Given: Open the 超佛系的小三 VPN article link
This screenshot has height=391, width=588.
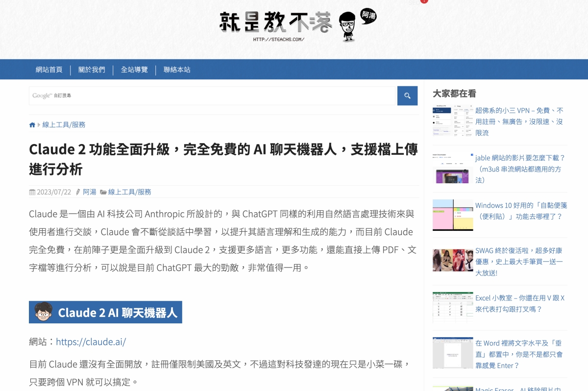Looking at the screenshot, I should point(519,122).
